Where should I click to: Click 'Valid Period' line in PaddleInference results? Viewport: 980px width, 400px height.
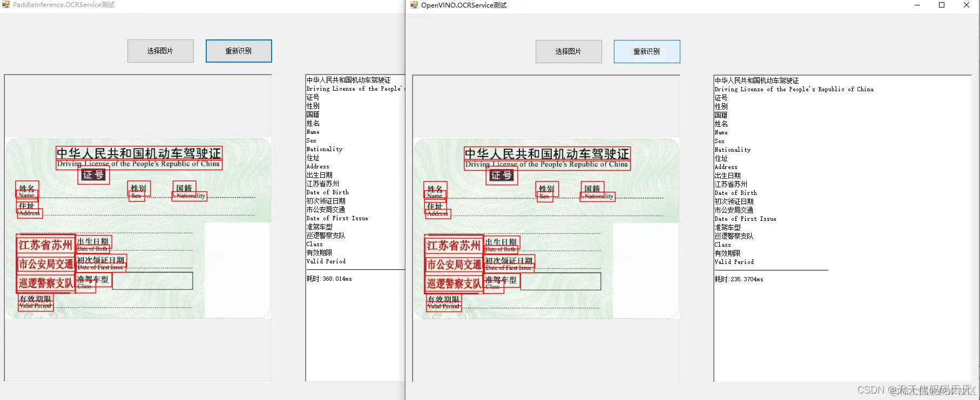pos(326,261)
